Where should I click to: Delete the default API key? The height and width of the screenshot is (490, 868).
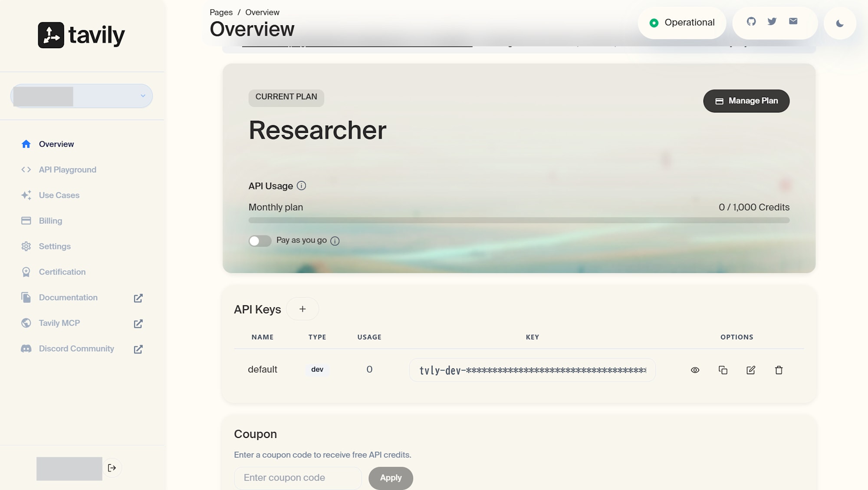coord(779,370)
